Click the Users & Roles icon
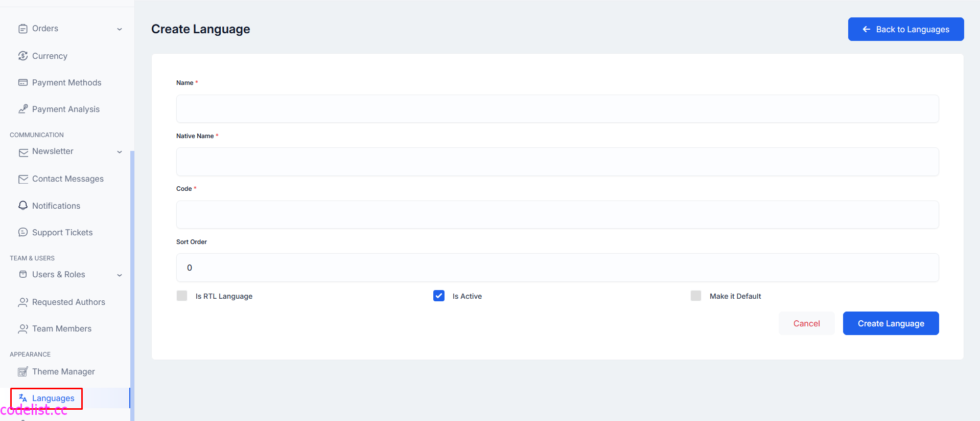The height and width of the screenshot is (421, 980). pyautogui.click(x=23, y=274)
